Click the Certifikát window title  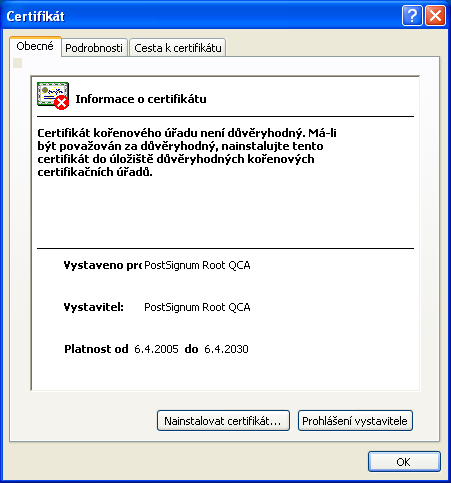(35, 16)
